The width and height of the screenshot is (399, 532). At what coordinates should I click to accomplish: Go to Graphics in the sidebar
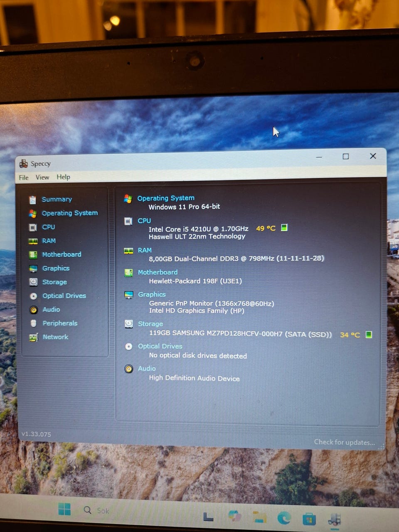click(56, 268)
